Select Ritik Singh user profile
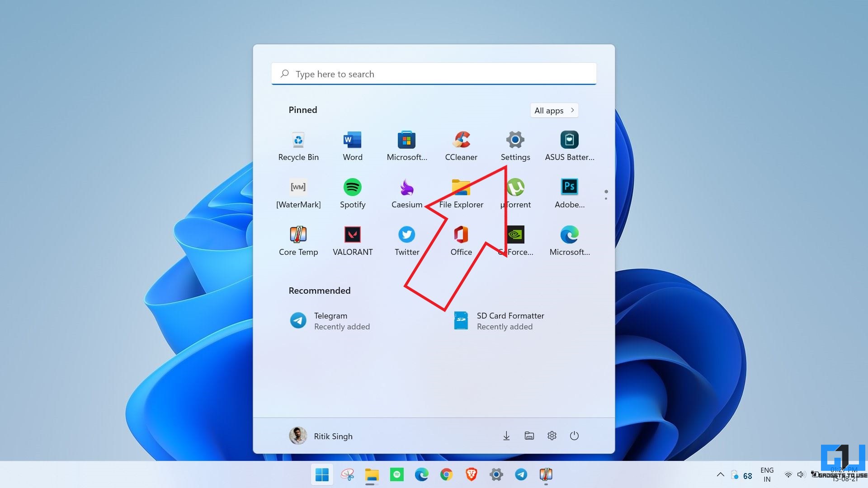Viewport: 868px width, 488px height. [321, 435]
